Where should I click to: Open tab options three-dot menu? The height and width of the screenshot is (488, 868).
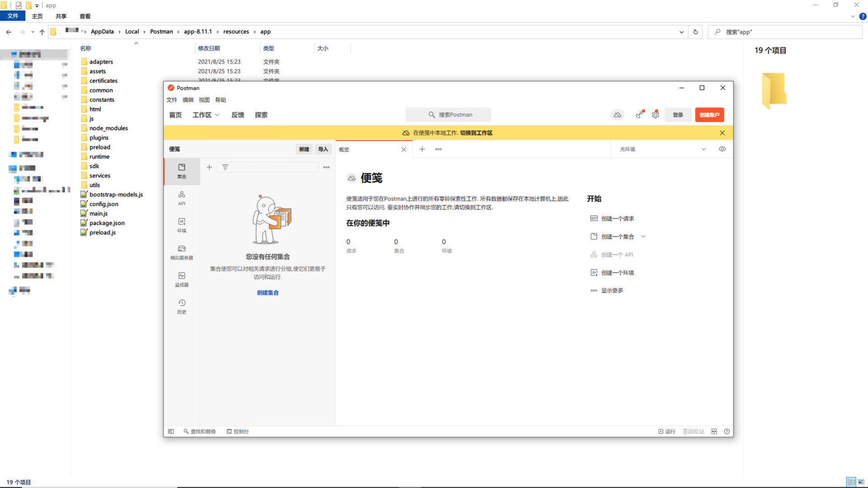point(438,149)
